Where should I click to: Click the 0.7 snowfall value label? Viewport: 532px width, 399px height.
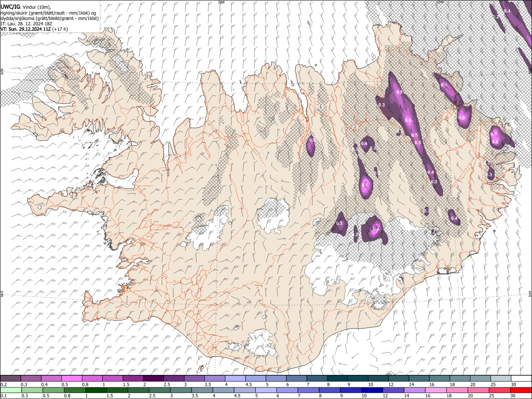click(494, 134)
